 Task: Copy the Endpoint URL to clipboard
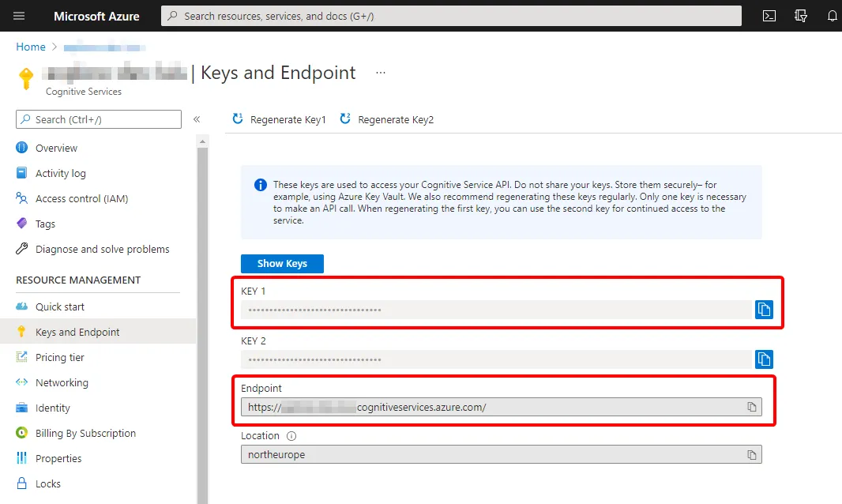click(x=752, y=407)
